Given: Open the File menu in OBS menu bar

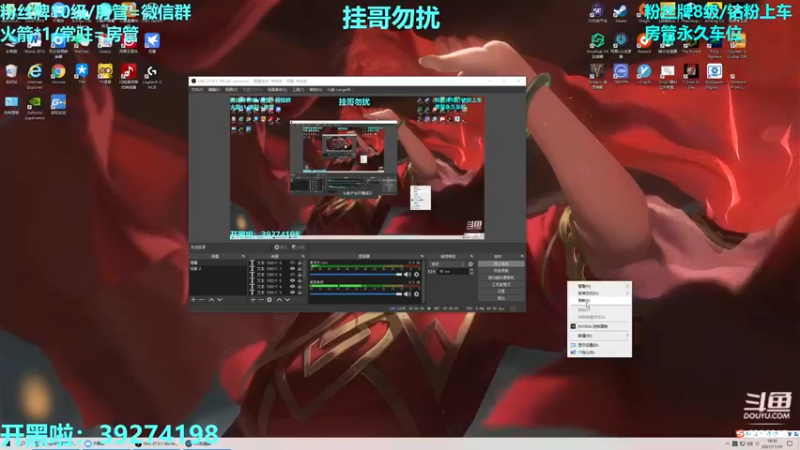Looking at the screenshot, I should (x=197, y=89).
